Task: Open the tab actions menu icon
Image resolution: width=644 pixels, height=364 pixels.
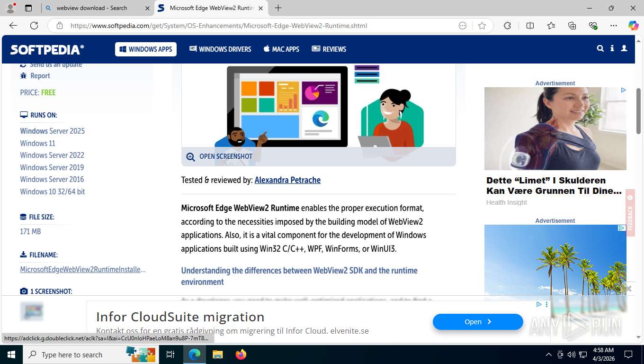Action: pyautogui.click(x=28, y=8)
